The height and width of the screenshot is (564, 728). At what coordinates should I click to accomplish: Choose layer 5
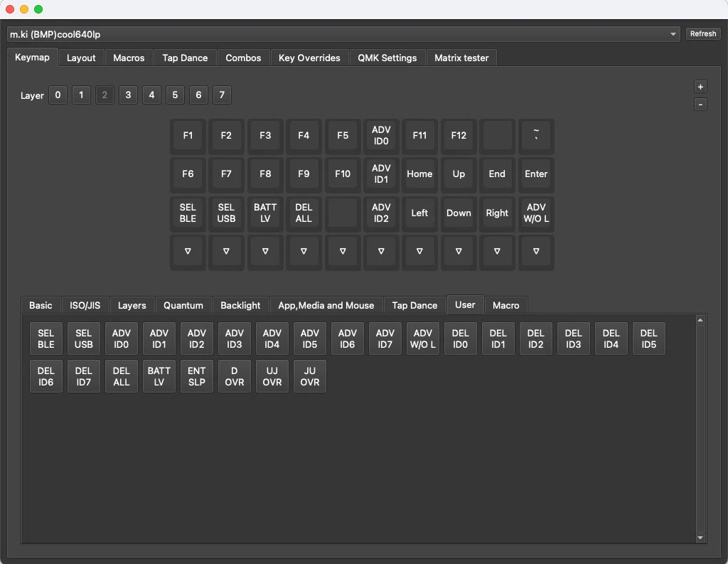pos(175,95)
